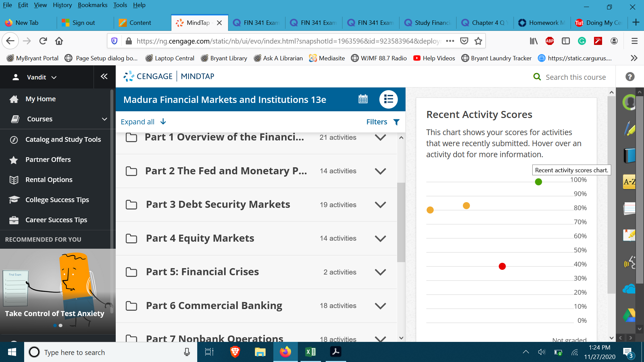Click the search magnifier icon
The width and height of the screenshot is (644, 362).
point(537,77)
